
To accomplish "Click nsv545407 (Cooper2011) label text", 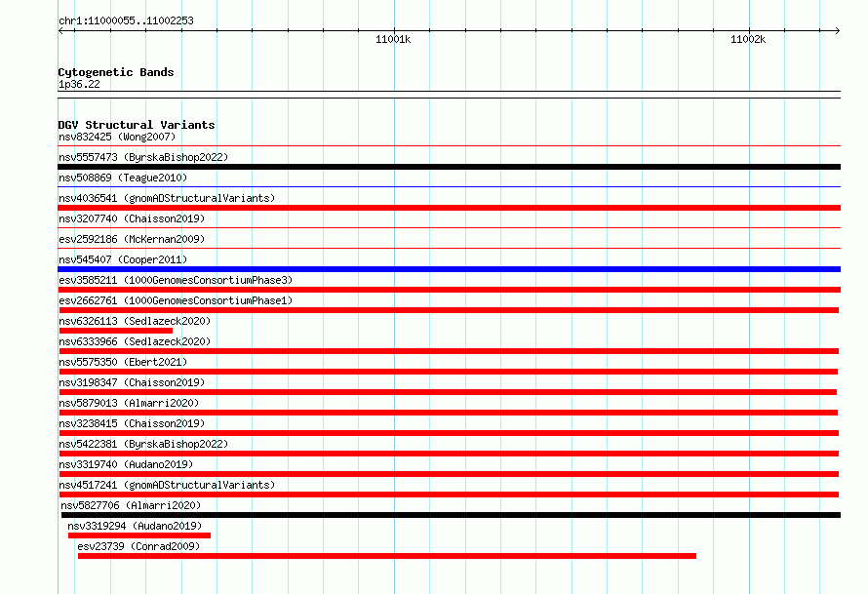I will click(123, 259).
